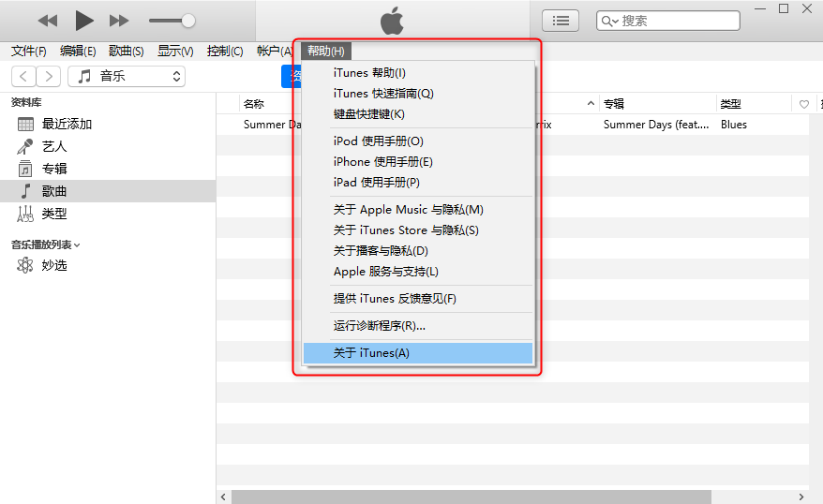Click the next track fast-forward button

tap(119, 21)
